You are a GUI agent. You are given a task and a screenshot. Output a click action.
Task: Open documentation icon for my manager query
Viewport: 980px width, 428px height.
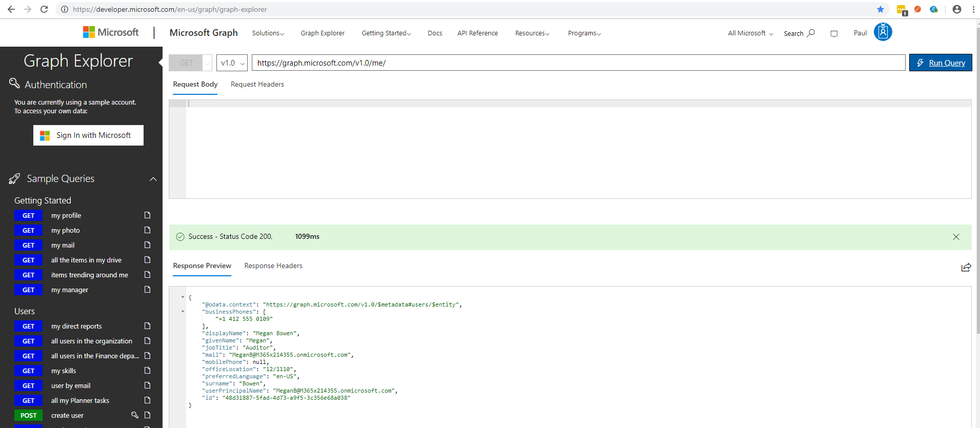coord(147,290)
